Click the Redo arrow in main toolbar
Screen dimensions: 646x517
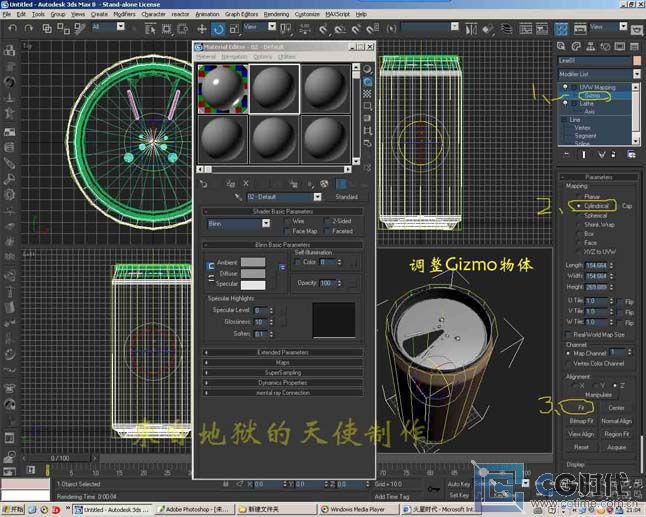[28, 28]
